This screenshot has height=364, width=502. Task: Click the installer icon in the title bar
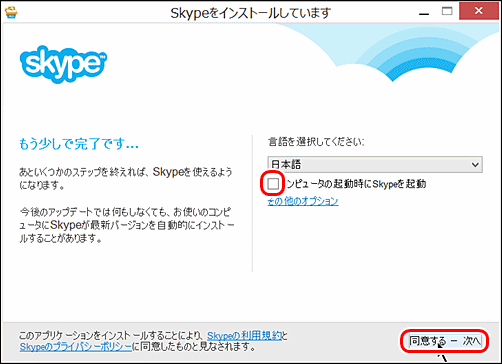[x=11, y=12]
